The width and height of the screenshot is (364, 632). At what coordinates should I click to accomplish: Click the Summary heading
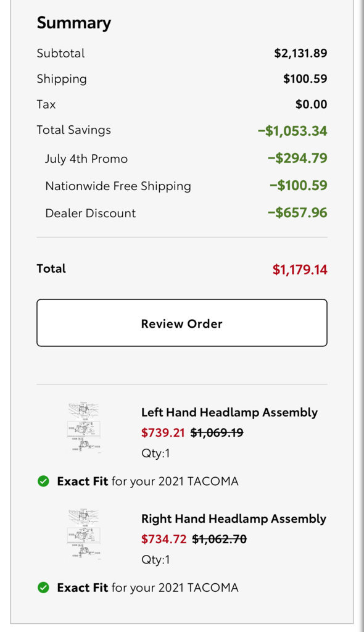pyautogui.click(x=74, y=23)
